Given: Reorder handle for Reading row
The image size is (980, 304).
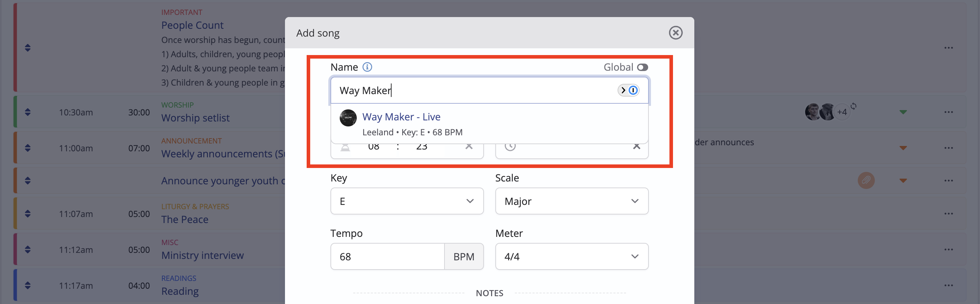Looking at the screenshot, I should click(27, 286).
